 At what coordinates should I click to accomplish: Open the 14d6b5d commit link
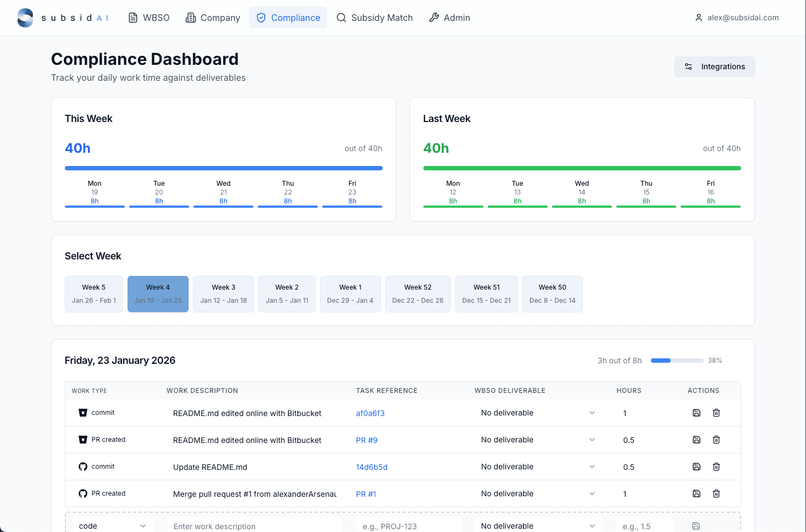[x=372, y=467]
